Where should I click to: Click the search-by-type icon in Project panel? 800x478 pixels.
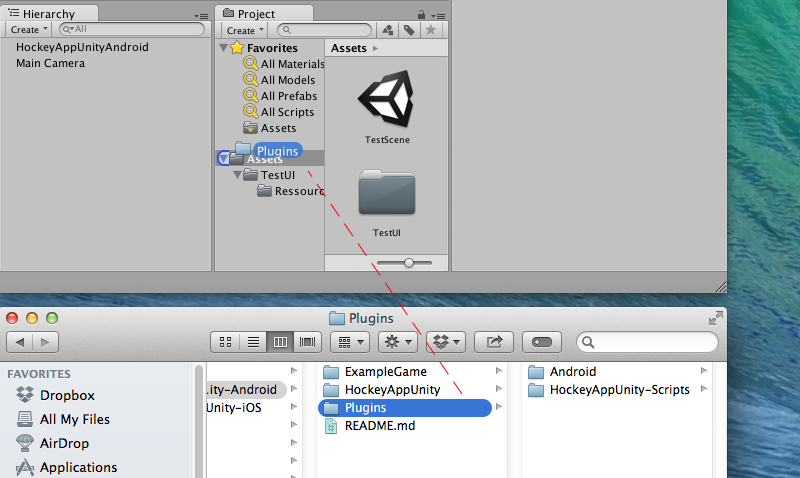click(387, 30)
